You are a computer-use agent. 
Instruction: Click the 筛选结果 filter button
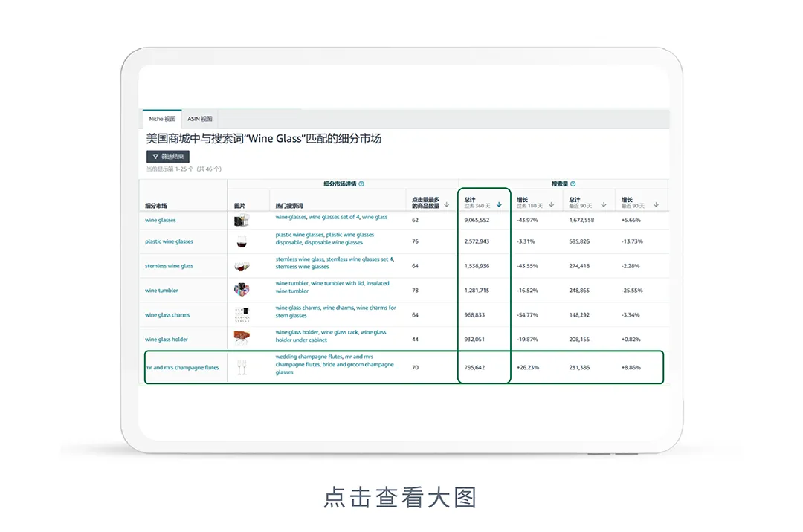click(168, 157)
